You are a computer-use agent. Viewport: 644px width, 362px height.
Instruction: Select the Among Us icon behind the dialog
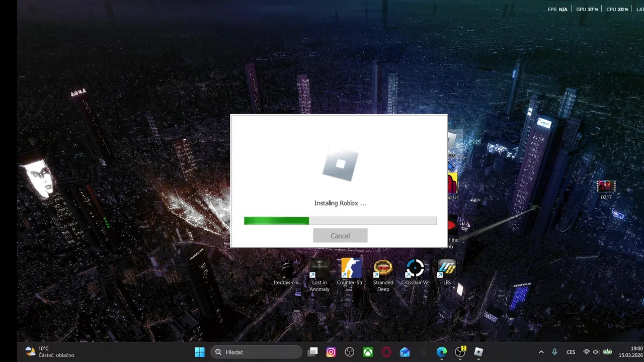pos(452,186)
